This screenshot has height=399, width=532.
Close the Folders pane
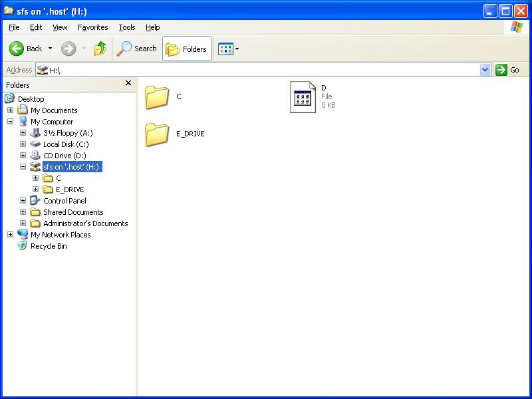[128, 82]
